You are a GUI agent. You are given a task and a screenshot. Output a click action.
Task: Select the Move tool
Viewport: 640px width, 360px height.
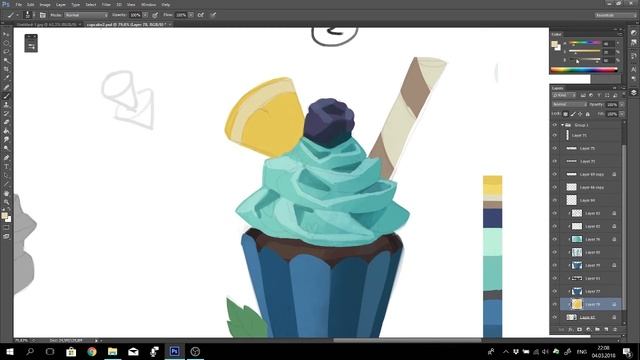6,34
